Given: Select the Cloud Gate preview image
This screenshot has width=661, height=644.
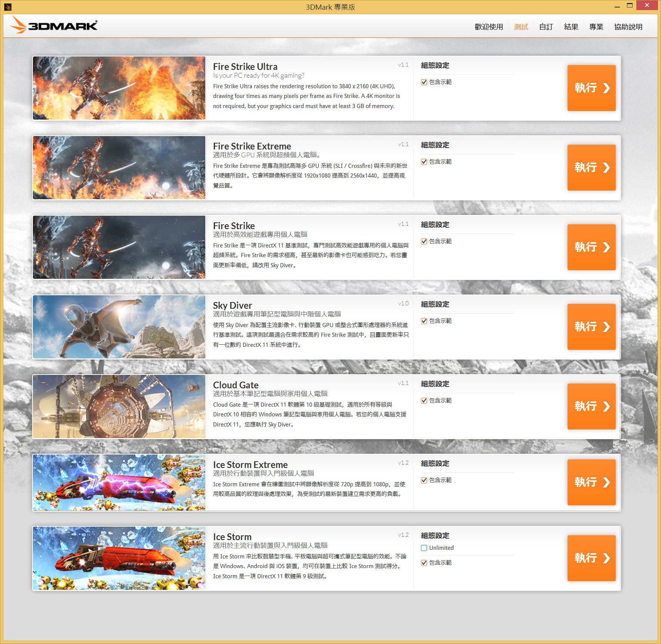Looking at the screenshot, I should point(119,407).
